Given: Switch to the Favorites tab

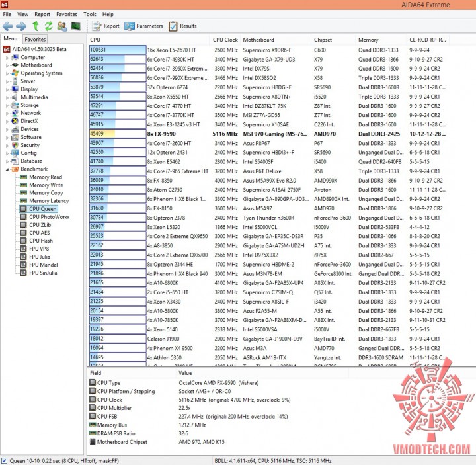Looking at the screenshot, I should [35, 39].
